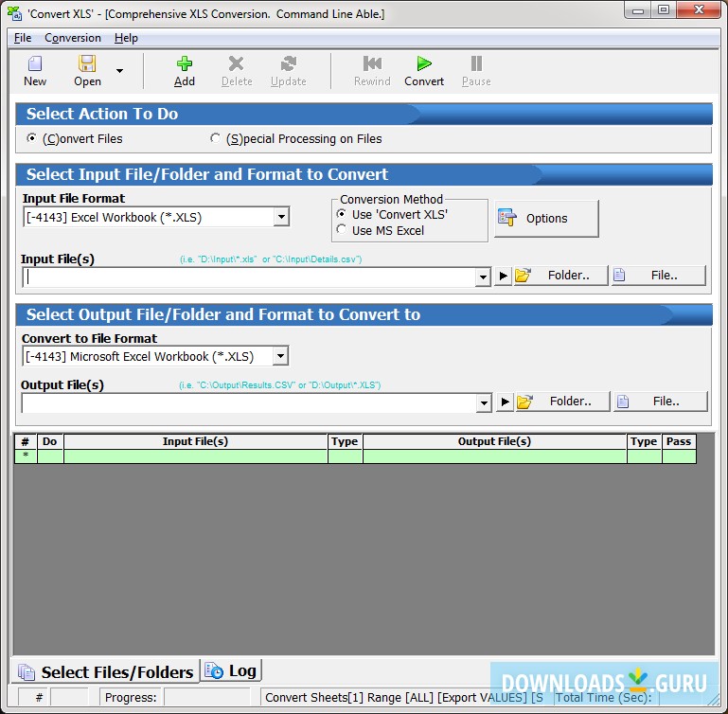The width and height of the screenshot is (728, 714).
Task: Browse output with the File.. button
Action: click(x=660, y=402)
